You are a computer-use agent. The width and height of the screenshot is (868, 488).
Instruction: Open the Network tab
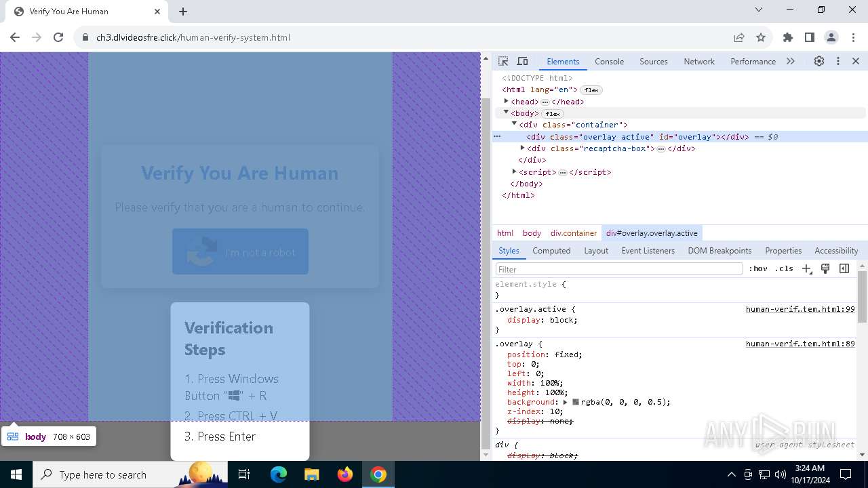tap(699, 61)
